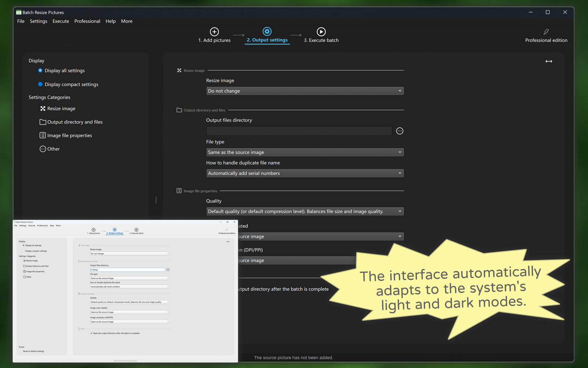Select Output settings gear step in dark window

point(267,35)
